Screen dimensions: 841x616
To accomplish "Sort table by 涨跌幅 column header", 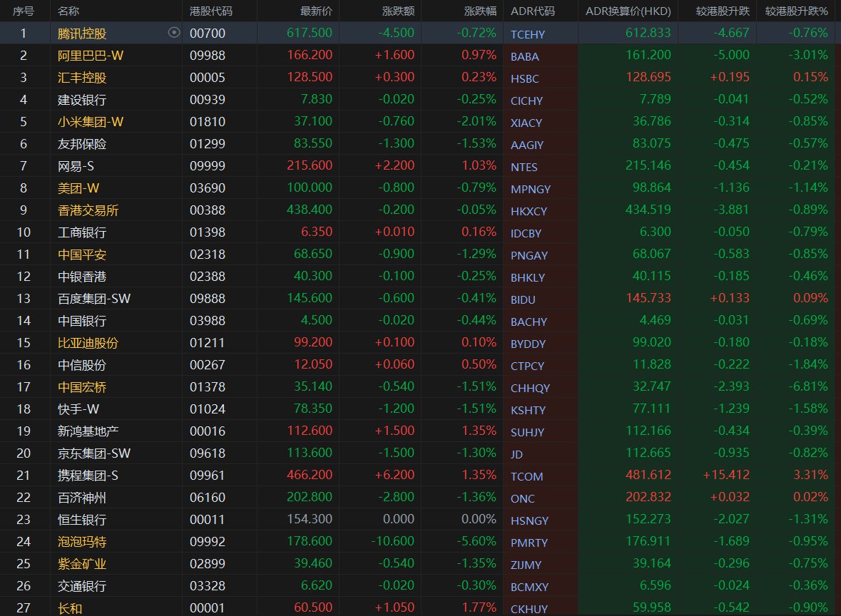I will point(480,11).
